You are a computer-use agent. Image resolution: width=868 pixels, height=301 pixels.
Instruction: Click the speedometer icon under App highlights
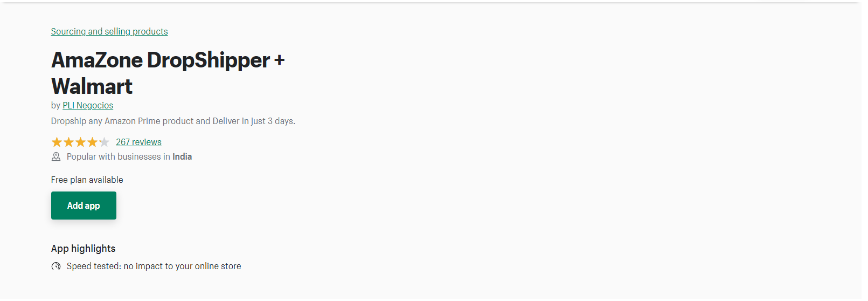56,266
